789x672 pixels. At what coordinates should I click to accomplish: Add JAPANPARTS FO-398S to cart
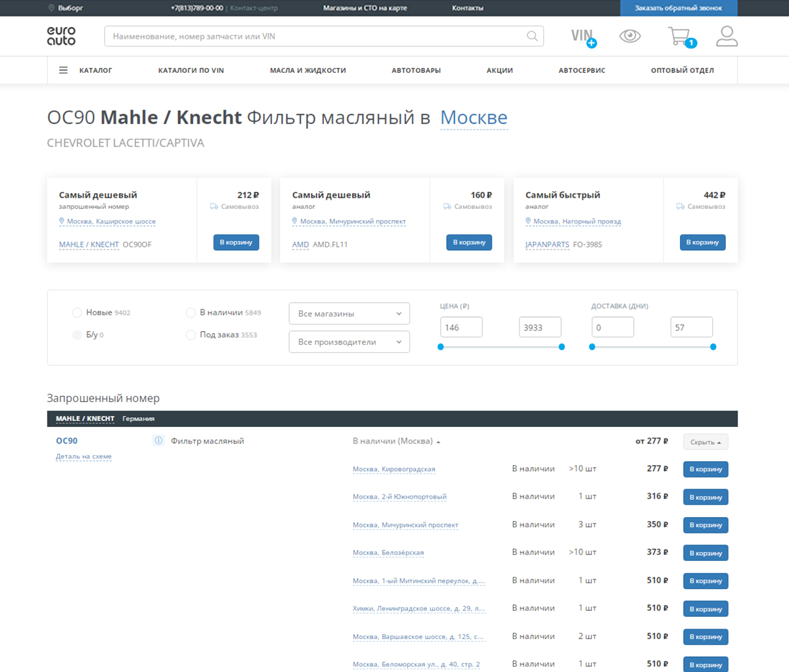click(x=703, y=242)
